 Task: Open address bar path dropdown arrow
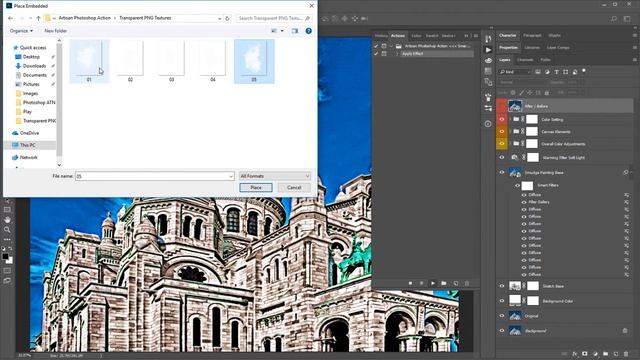(220, 18)
